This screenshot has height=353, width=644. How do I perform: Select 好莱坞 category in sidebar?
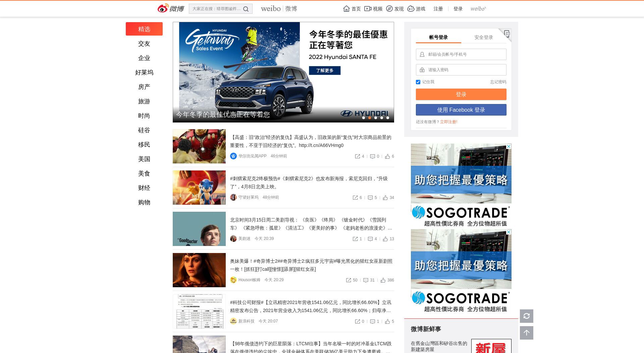point(144,72)
